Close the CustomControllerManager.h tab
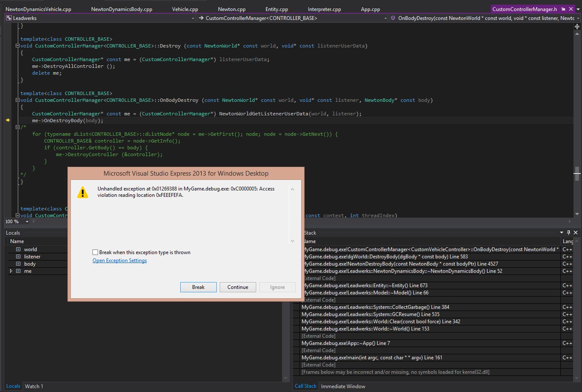 click(571, 9)
